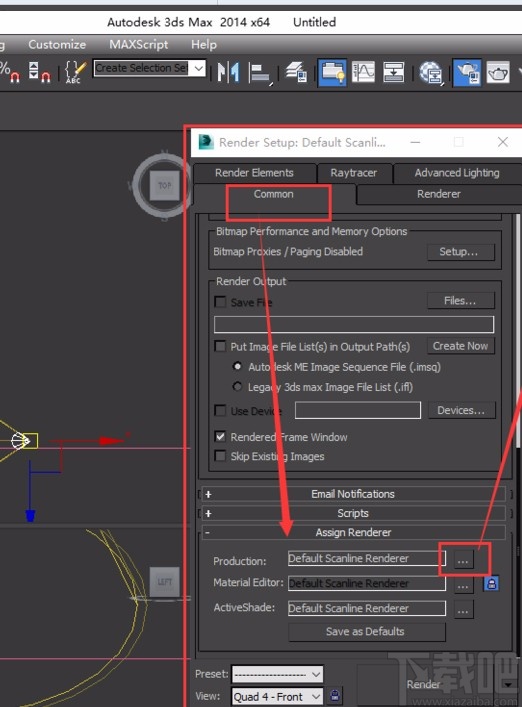Minimize the Render Setup dialog
The image size is (522, 707).
click(x=415, y=142)
